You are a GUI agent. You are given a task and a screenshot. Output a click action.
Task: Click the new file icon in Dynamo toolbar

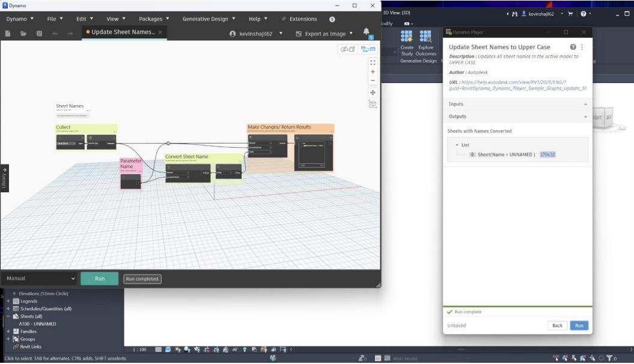click(8, 34)
